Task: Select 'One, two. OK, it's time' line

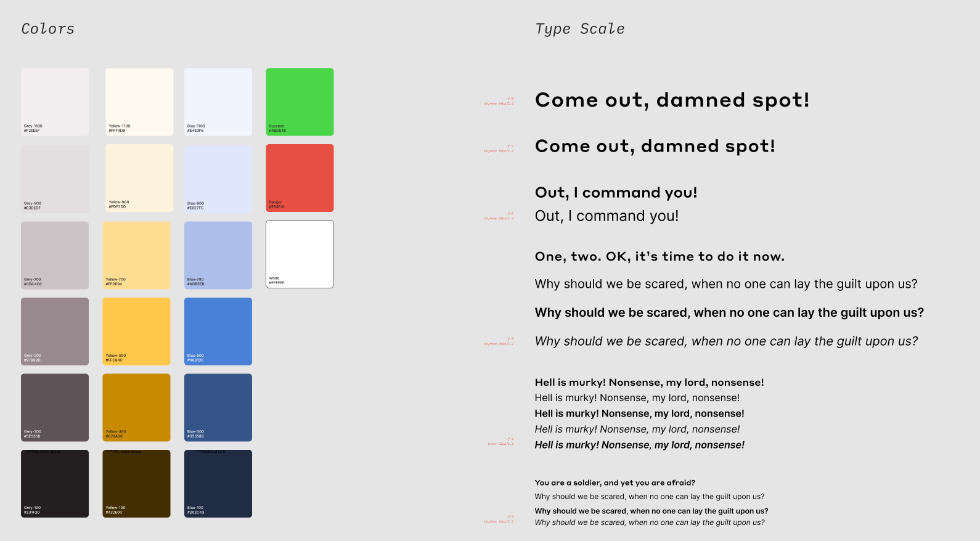Action: [x=659, y=256]
